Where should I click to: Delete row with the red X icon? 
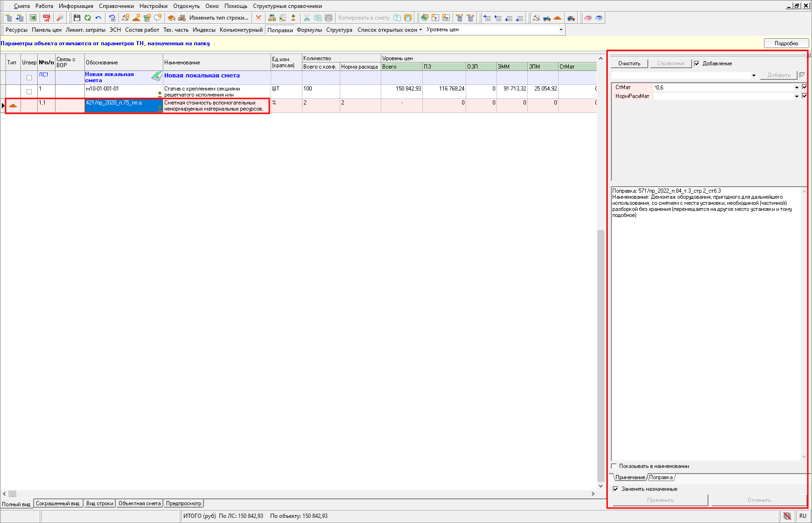[259, 18]
